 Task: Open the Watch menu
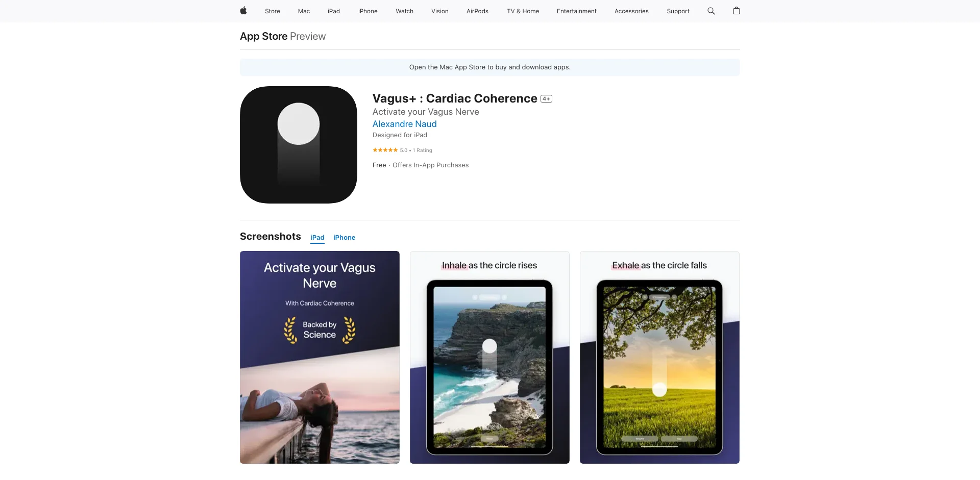[x=404, y=11]
